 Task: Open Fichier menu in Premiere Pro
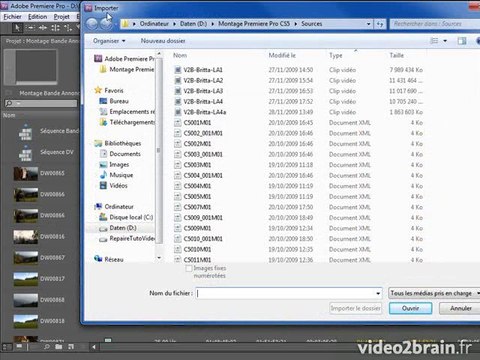click(13, 17)
